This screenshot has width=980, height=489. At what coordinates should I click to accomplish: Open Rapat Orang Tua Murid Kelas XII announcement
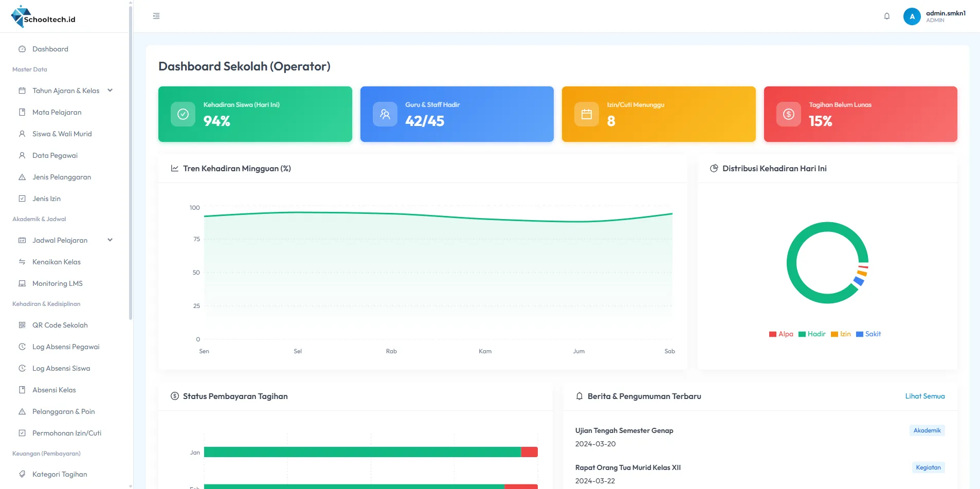coord(628,468)
